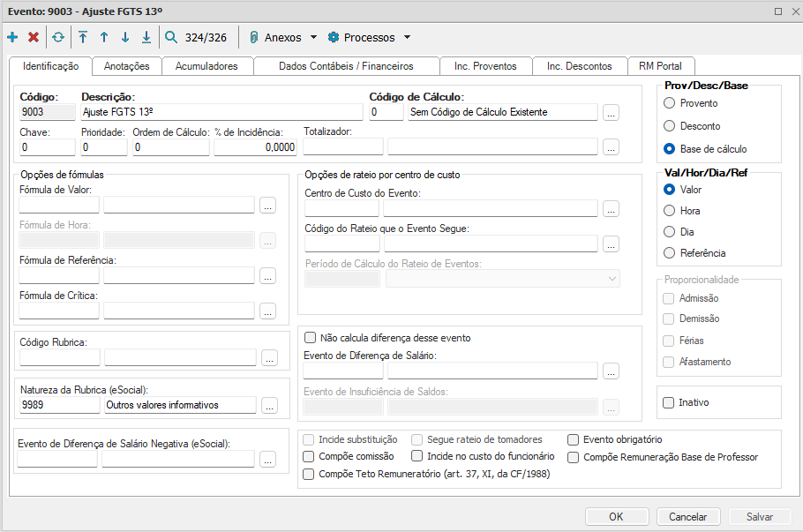Viewport: 803px width, 532px height.
Task: Go to first record arrow icon
Action: coord(83,38)
